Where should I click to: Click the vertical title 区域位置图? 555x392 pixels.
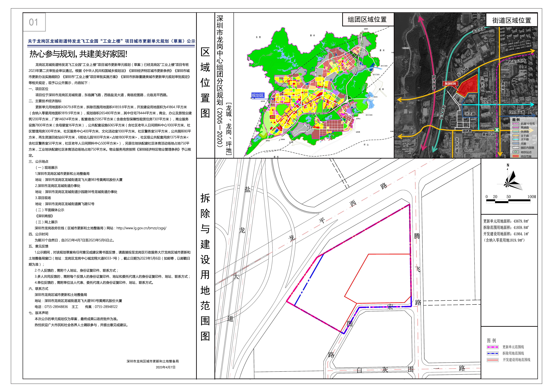click(x=205, y=83)
